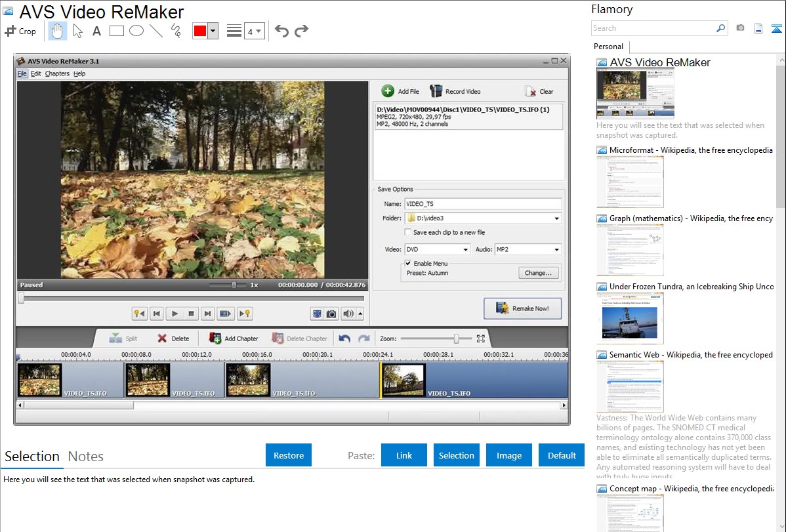
Task: Activate the hand pan tool
Action: tap(57, 31)
